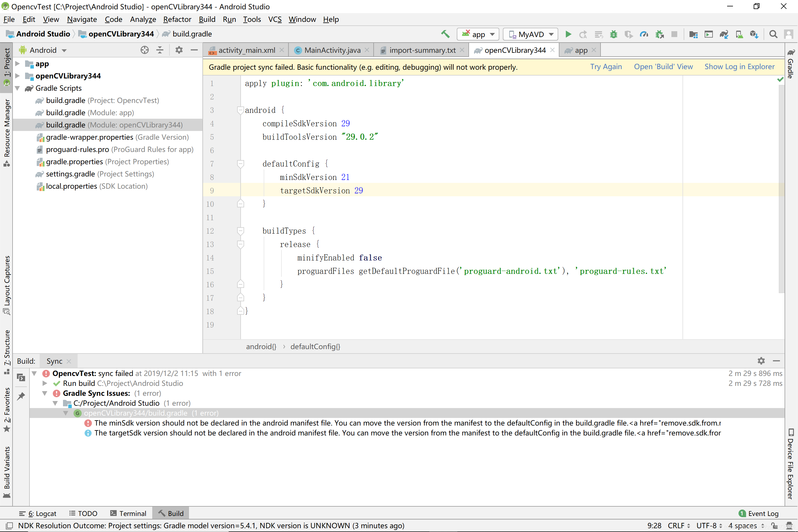
Task: Open the Android project view dropdown
Action: pyautogui.click(x=43, y=50)
